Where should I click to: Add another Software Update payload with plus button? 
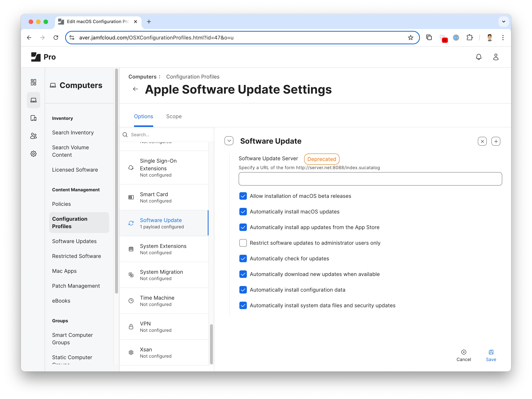pos(496,141)
